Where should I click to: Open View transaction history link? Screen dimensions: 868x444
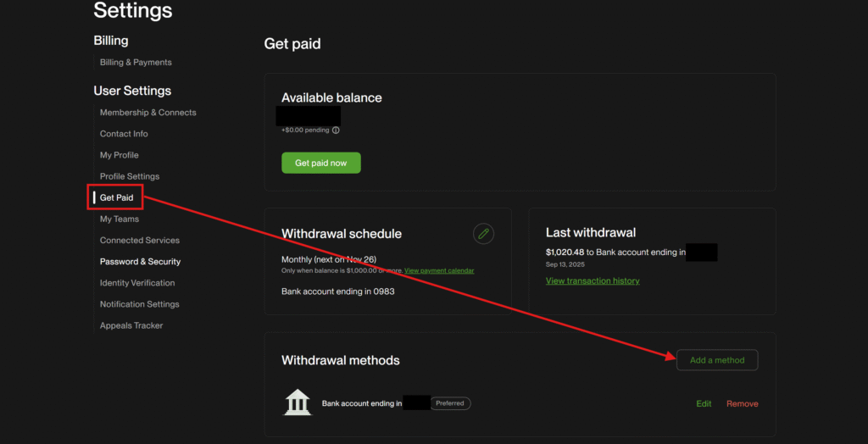pos(593,280)
